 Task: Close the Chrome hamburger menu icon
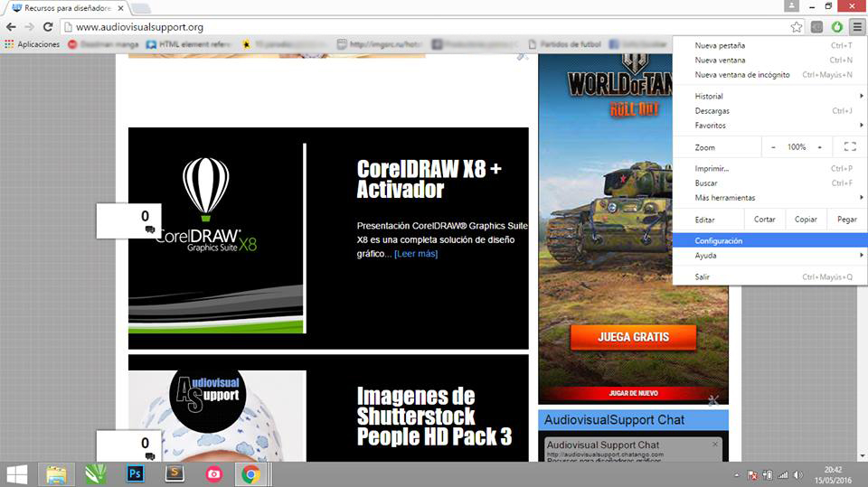click(x=857, y=26)
